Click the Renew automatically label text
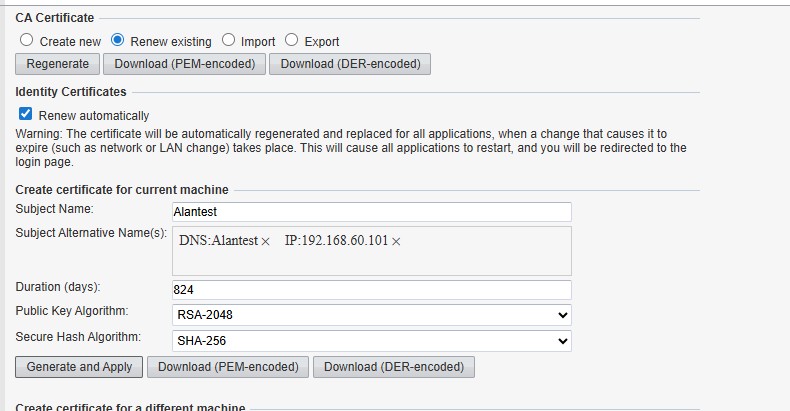Screen dimensions: 790x411 coord(94,116)
